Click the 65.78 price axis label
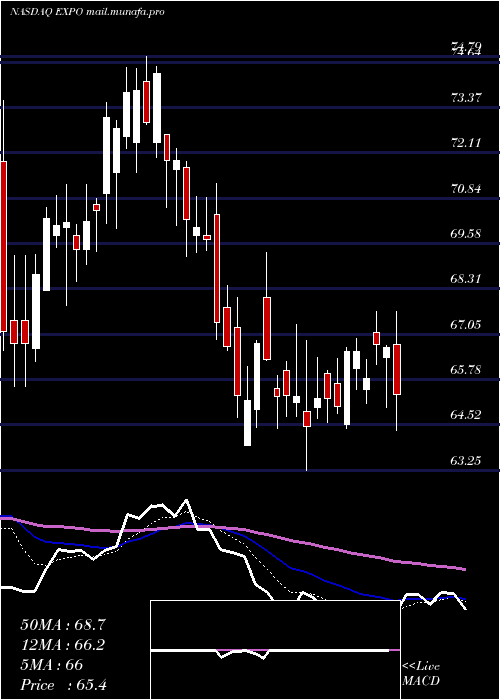The image size is (500, 700). point(467,370)
